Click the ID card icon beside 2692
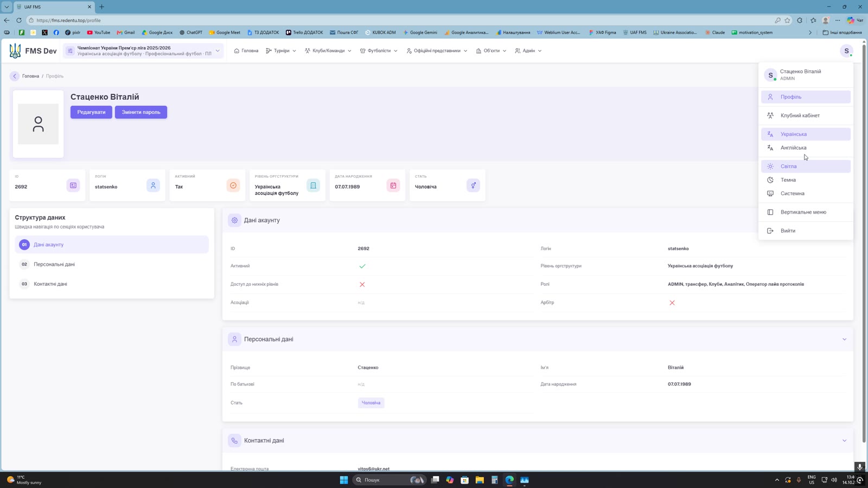868x488 pixels. [73, 185]
